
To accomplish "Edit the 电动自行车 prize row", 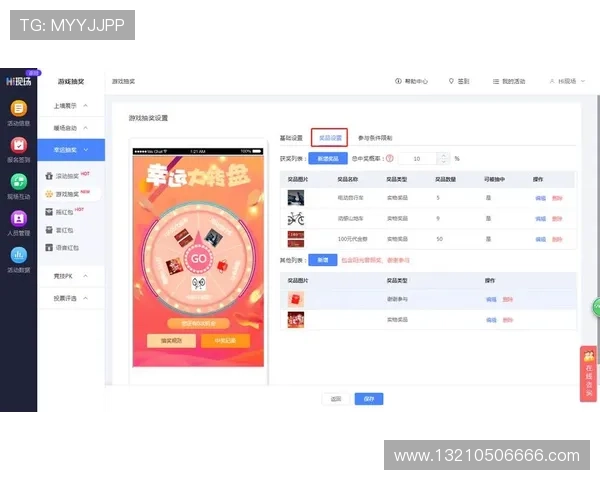I will click(x=540, y=198).
